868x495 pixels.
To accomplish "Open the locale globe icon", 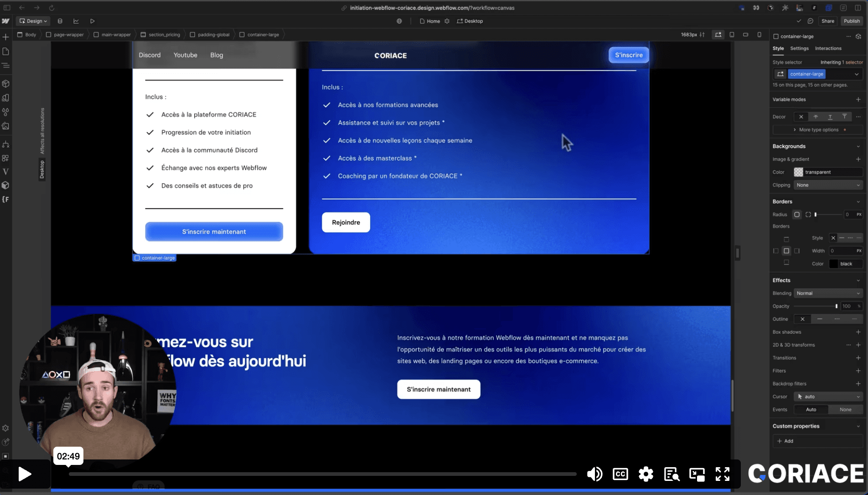I will point(399,21).
